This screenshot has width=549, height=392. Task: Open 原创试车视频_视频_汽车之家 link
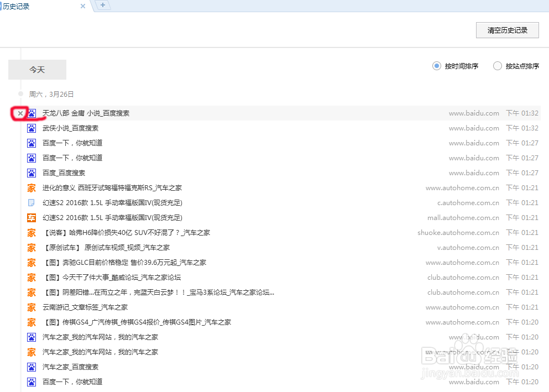106,248
